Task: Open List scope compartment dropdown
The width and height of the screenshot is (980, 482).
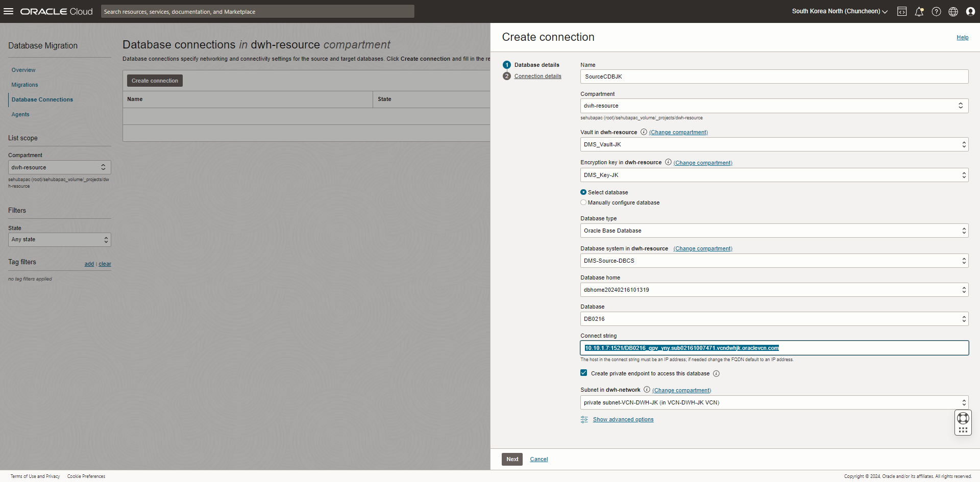Action: click(x=59, y=167)
